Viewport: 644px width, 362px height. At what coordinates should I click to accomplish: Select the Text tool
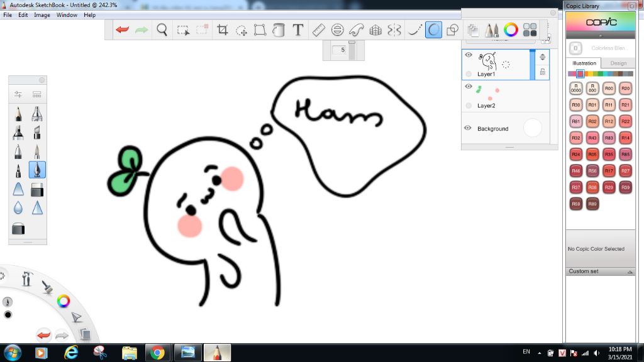(x=297, y=30)
